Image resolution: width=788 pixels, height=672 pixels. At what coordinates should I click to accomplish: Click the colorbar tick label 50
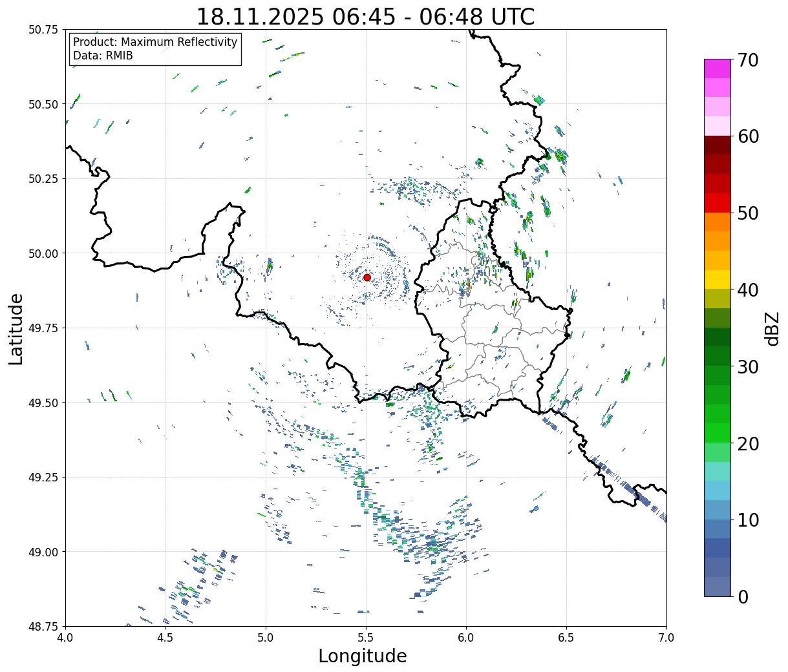tap(748, 213)
